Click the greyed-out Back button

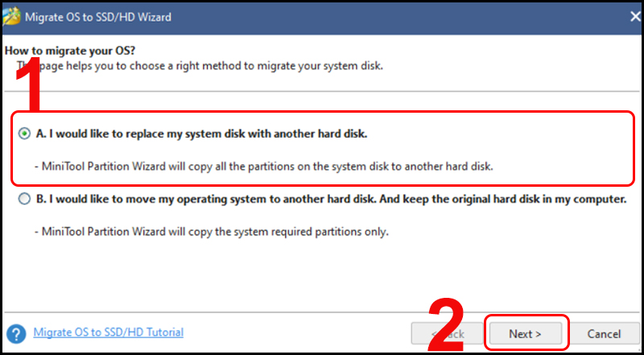click(x=444, y=333)
